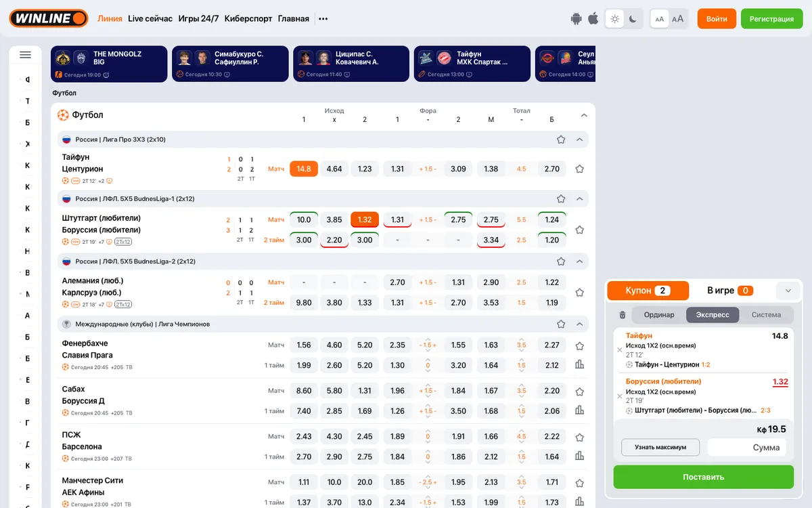Screen dimensions: 812x508
Task: Collapse the Лига Чемпионов league
Action: point(579,324)
